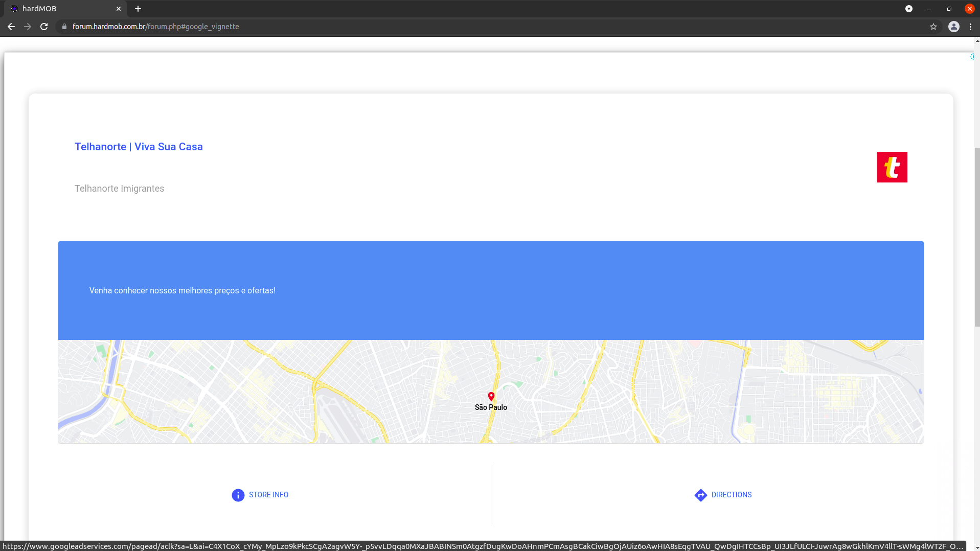Click the red Telhanorte logo

click(x=892, y=167)
